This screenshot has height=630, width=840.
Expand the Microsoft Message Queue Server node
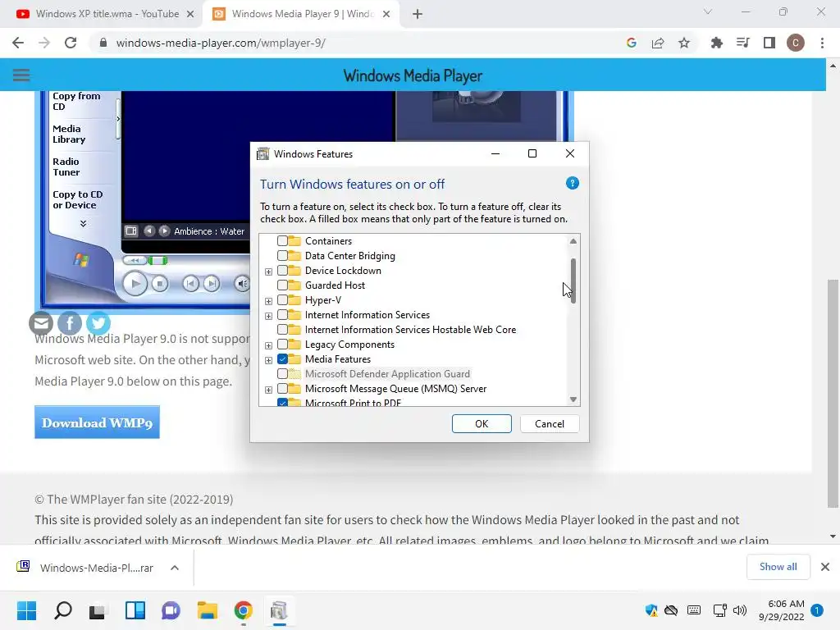click(268, 390)
